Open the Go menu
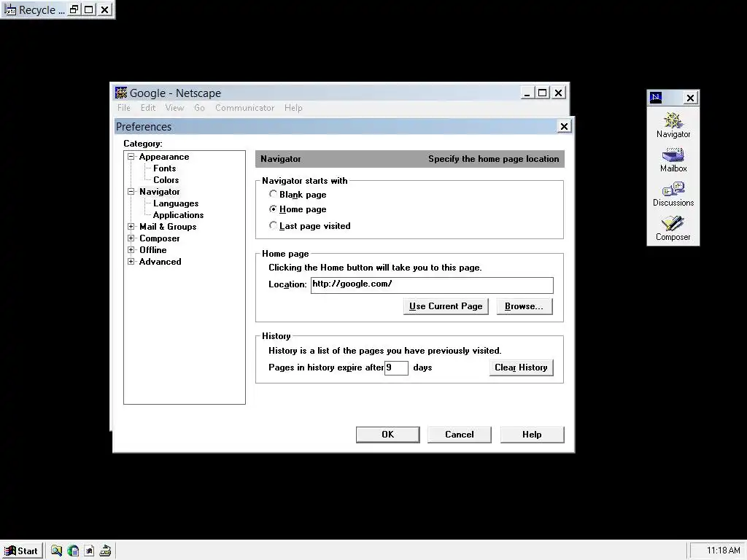 [x=199, y=108]
